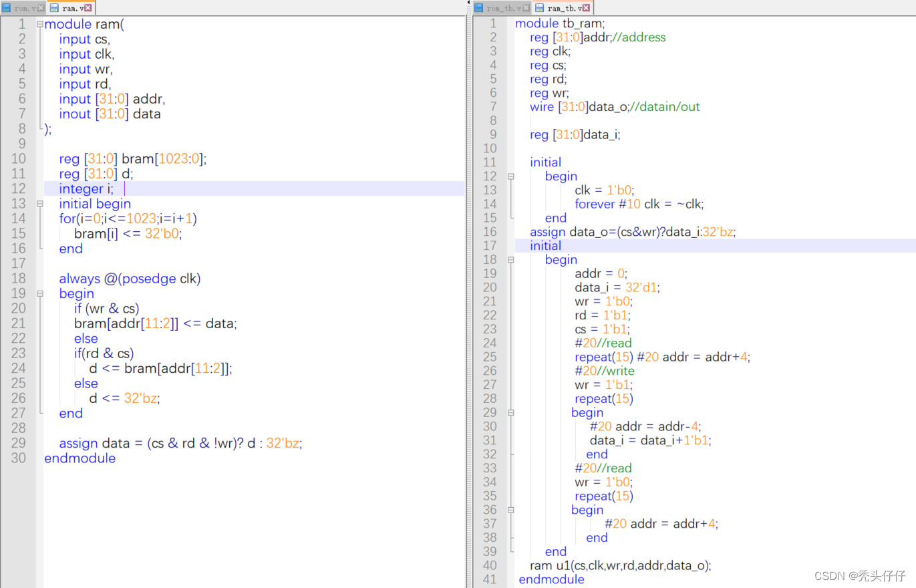Click 'reg [31:0]data_i;' line
Screen dimensions: 916x588
click(x=575, y=135)
